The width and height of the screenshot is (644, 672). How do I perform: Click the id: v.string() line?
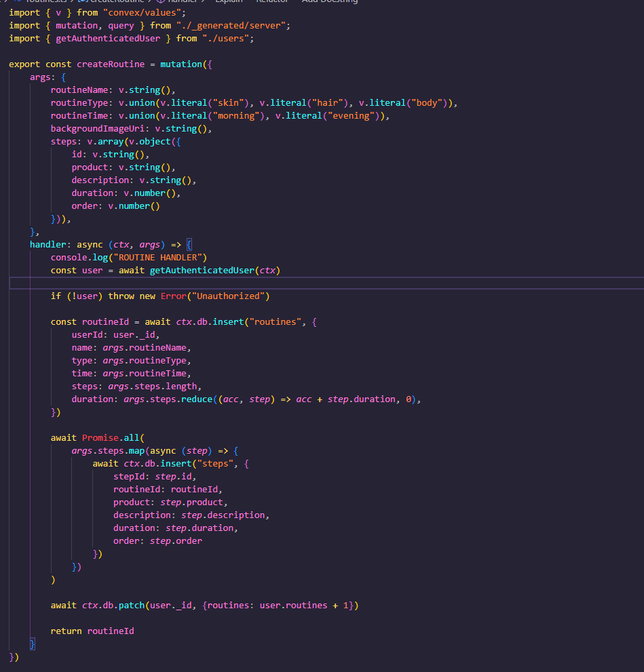click(110, 155)
